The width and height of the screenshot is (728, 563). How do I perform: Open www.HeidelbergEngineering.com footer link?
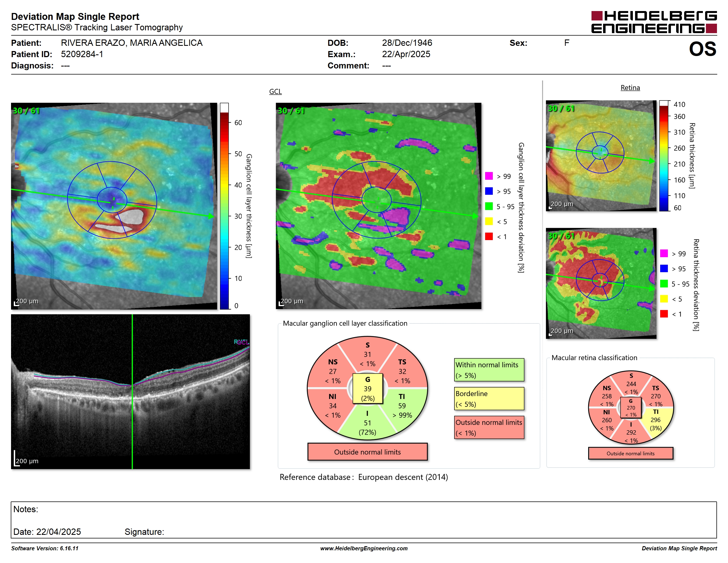coord(364,548)
